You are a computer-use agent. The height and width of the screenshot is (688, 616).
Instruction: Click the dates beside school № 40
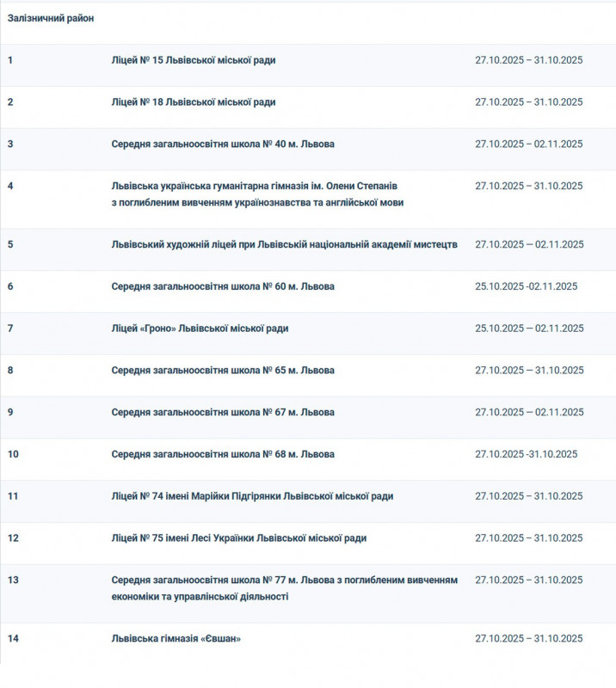tap(529, 144)
